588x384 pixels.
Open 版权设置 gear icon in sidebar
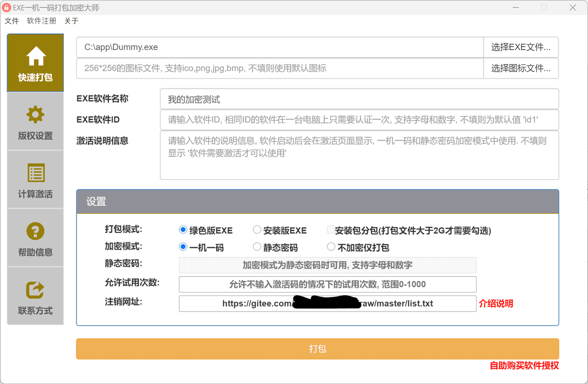pyautogui.click(x=35, y=115)
